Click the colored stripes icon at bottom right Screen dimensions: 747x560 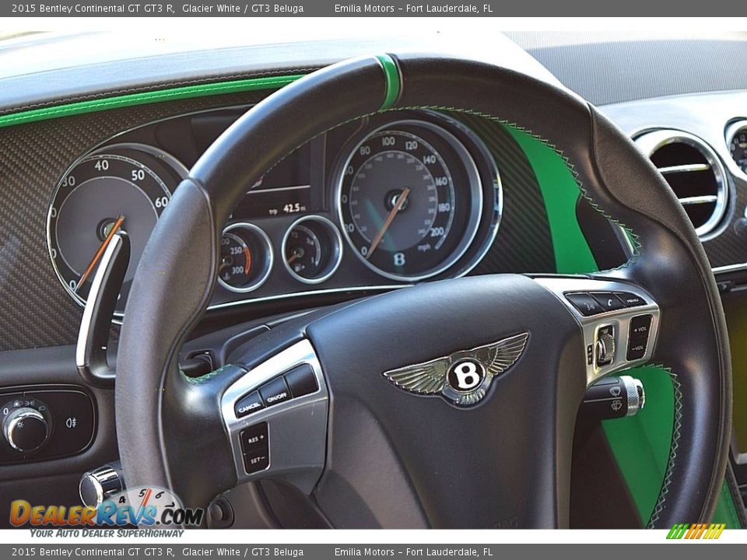696,531
